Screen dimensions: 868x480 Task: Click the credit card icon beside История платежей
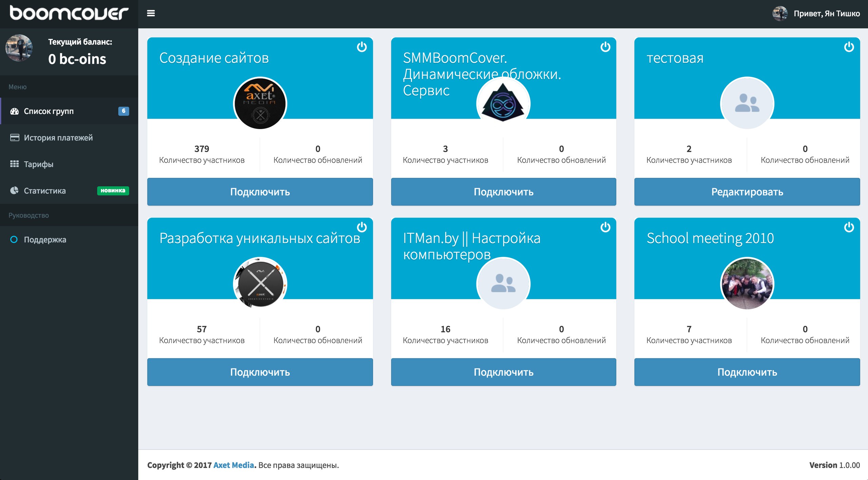pos(15,138)
